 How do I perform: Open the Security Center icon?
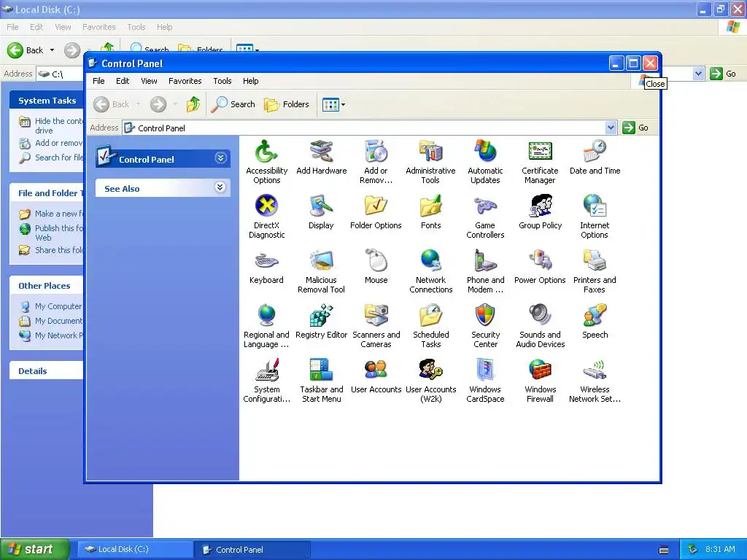(485, 316)
